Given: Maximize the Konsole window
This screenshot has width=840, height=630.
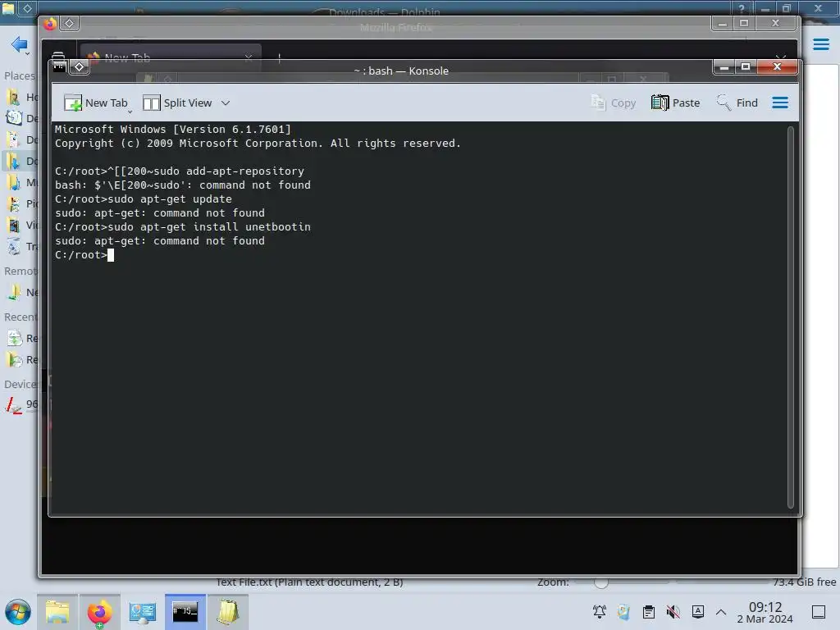Looking at the screenshot, I should pos(745,67).
